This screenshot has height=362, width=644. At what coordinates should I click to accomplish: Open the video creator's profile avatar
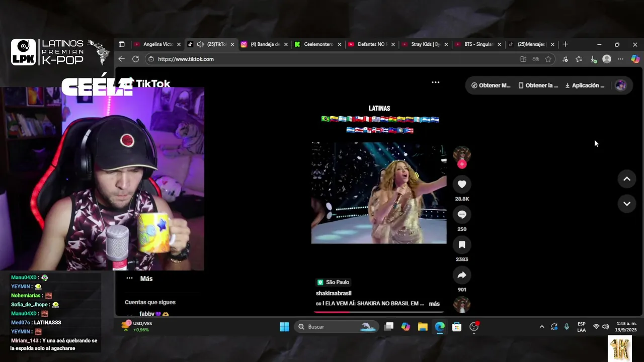click(462, 155)
